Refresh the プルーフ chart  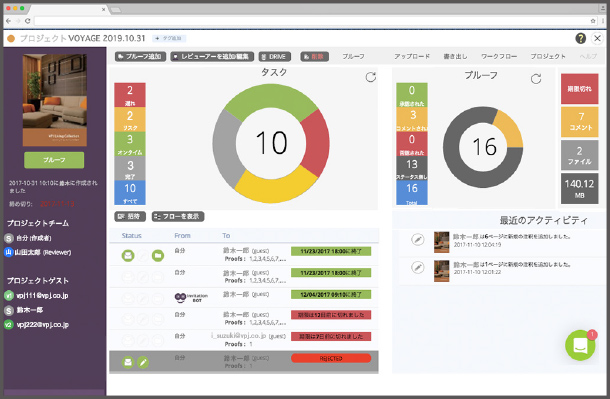coord(536,79)
